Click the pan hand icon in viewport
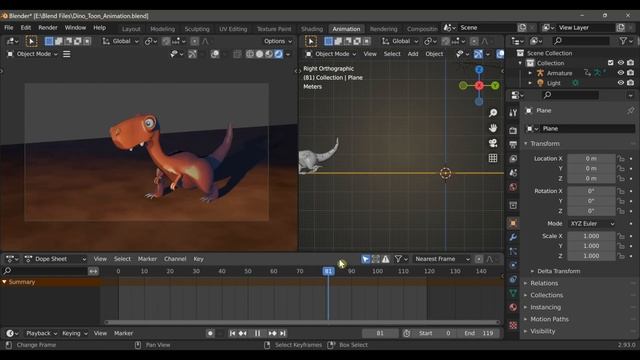Image resolution: width=640 pixels, height=360 pixels. pyautogui.click(x=493, y=128)
